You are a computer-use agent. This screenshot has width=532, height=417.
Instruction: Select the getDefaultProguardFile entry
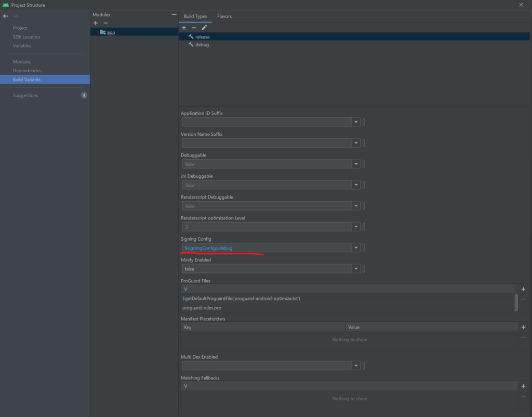(348, 298)
